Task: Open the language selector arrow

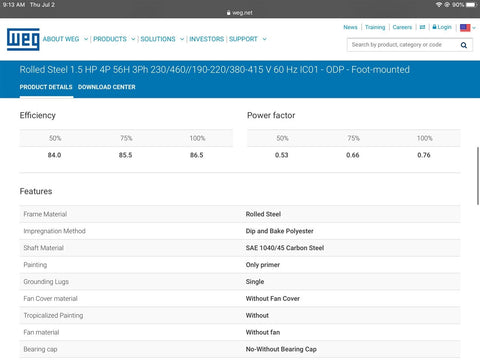Action: click(474, 28)
